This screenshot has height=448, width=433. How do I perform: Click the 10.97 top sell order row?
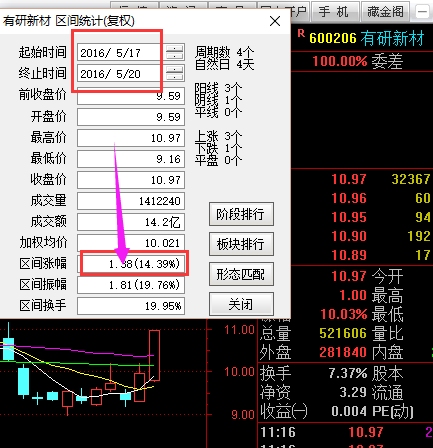coord(362,179)
